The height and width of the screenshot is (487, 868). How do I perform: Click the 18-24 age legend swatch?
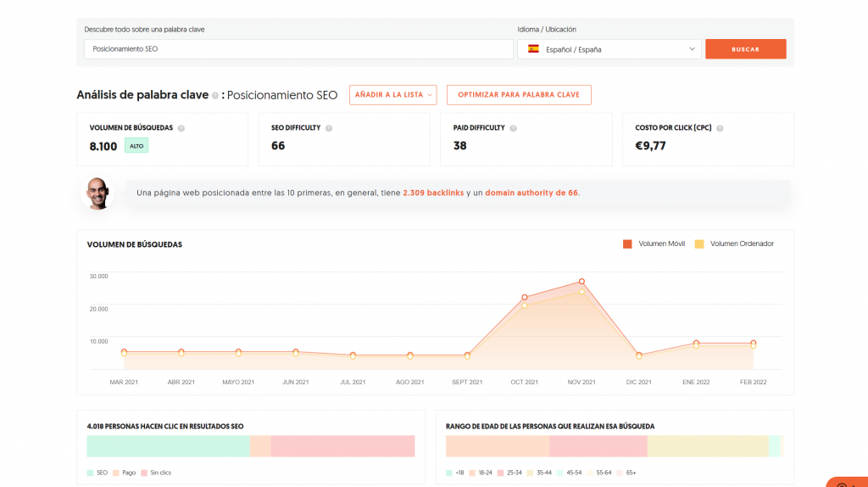(x=472, y=473)
